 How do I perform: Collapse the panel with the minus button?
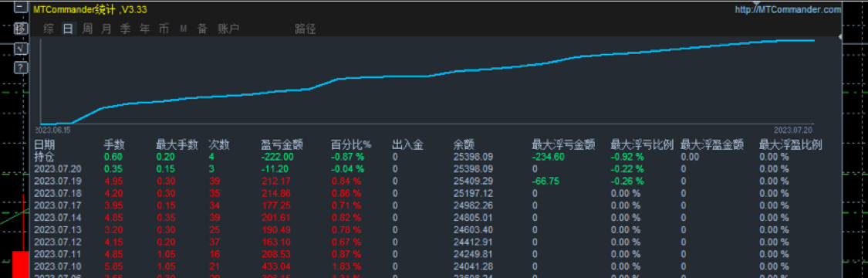(x=21, y=8)
